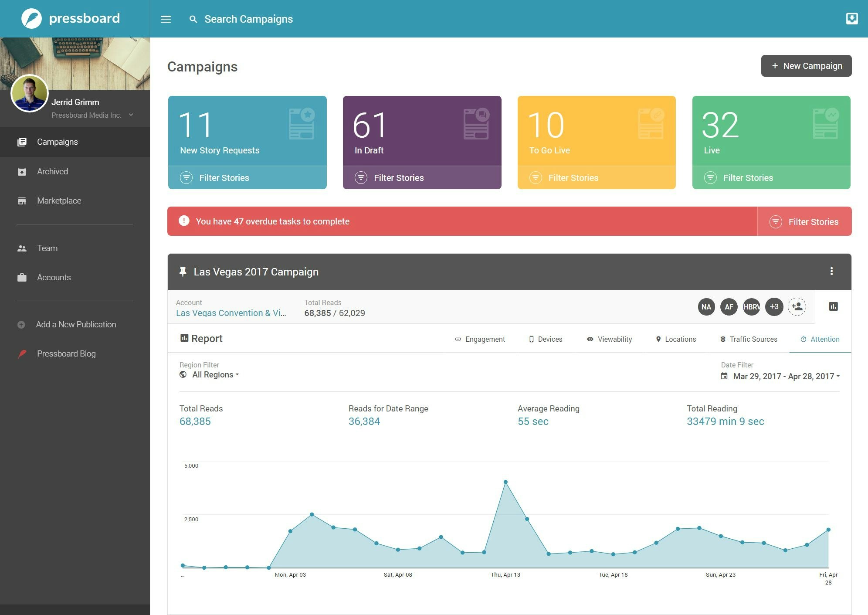Click the download icon in top bar

pyautogui.click(x=851, y=19)
